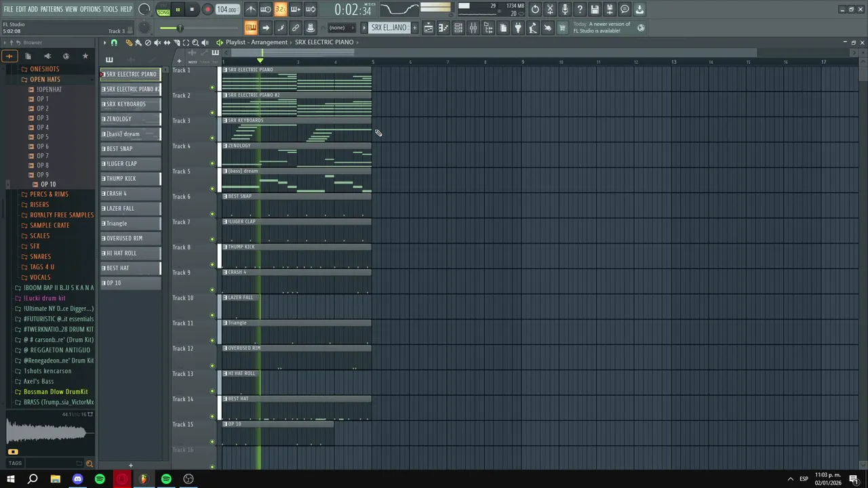868x488 pixels.
Task: Toggle Track 5 mute green light
Action: click(212, 188)
